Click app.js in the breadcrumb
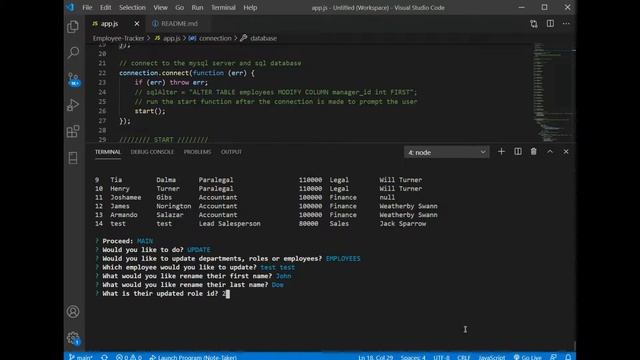The width and height of the screenshot is (640, 360). (171, 38)
